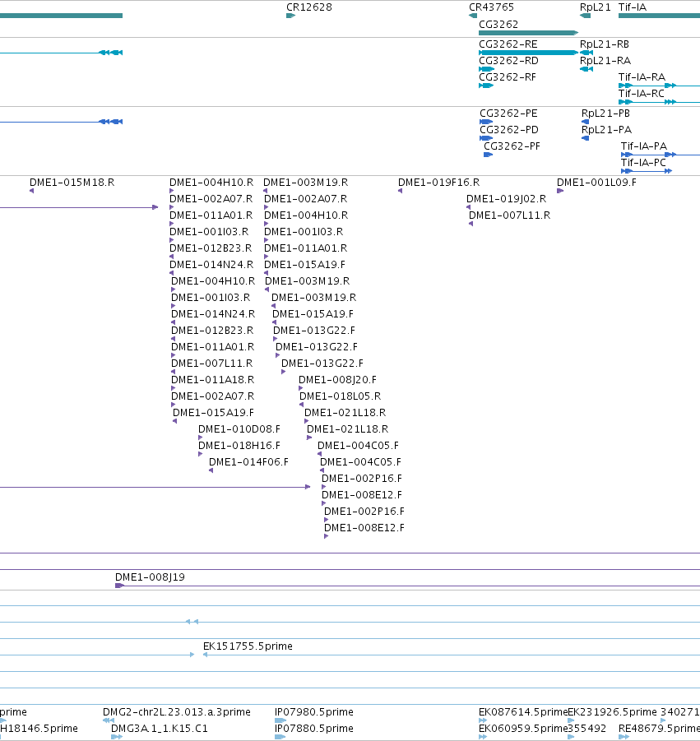700x741 pixels.
Task: Select the RpL21-RB transcript label
Action: [605, 44]
